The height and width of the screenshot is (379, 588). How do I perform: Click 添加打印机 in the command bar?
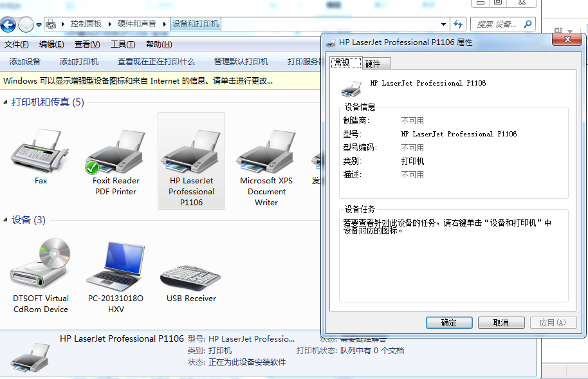(x=79, y=62)
